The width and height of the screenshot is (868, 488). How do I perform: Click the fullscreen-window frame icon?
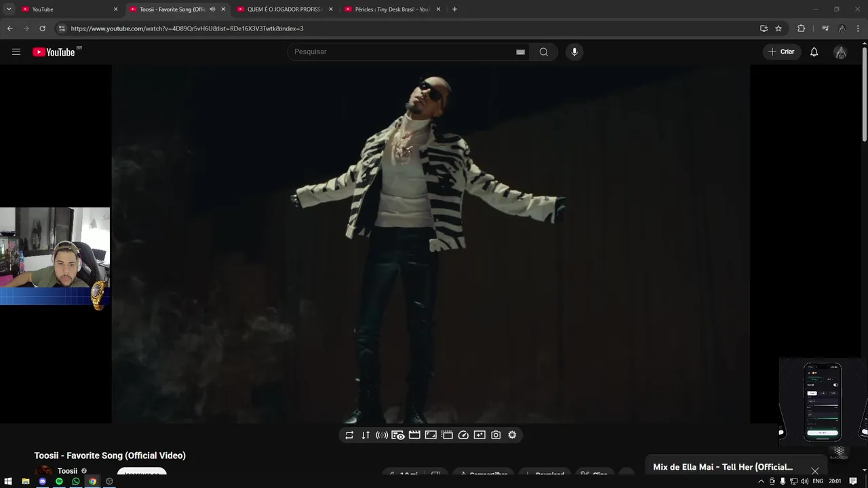coord(431,435)
